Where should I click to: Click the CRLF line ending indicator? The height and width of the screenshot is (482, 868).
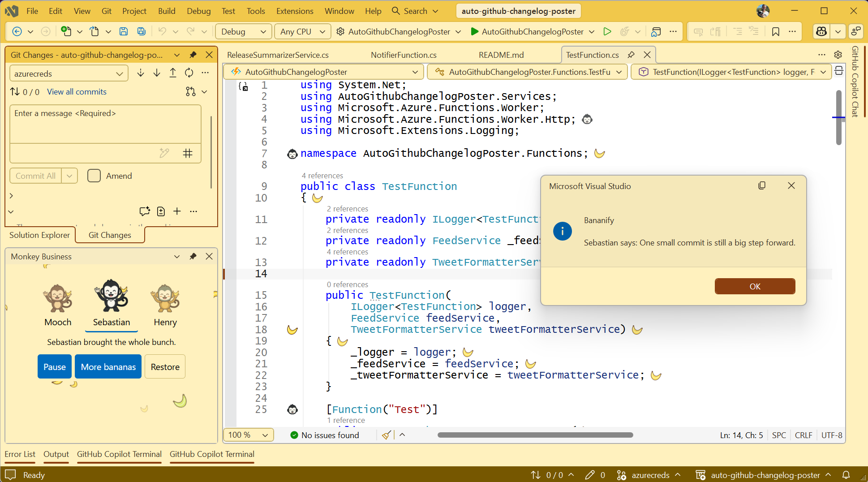[804, 435]
